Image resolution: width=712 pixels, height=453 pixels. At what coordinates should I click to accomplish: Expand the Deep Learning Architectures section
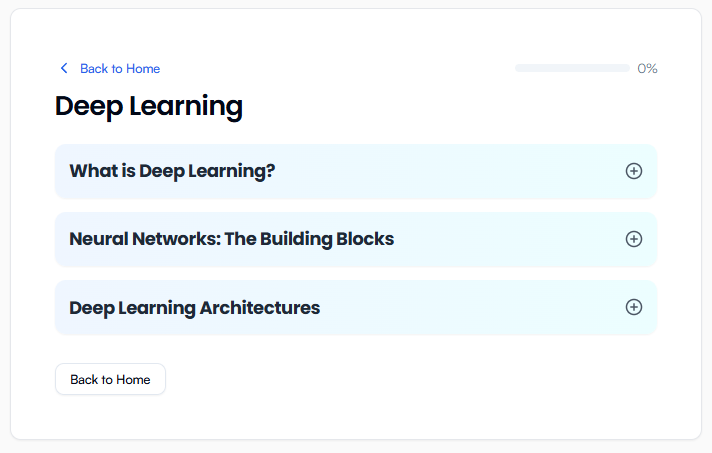click(355, 307)
